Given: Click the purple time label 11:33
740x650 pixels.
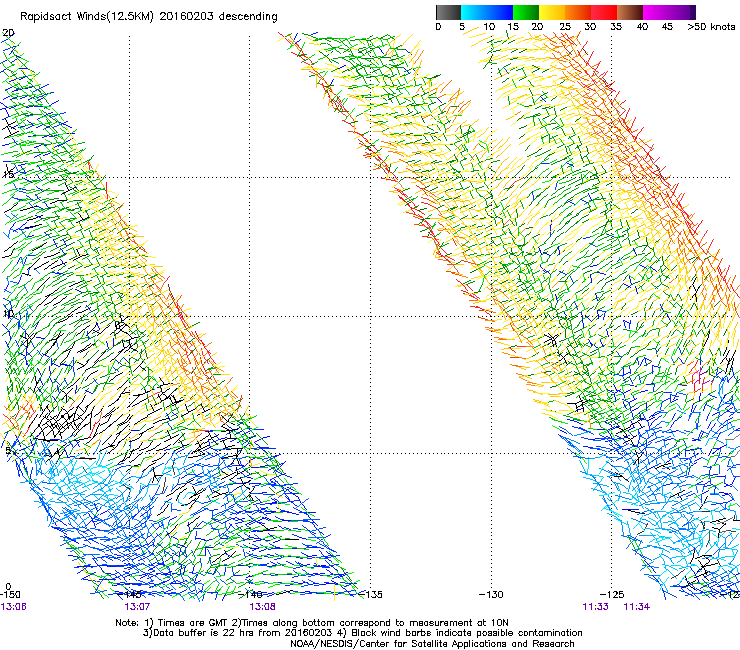Looking at the screenshot, I should click(595, 607).
